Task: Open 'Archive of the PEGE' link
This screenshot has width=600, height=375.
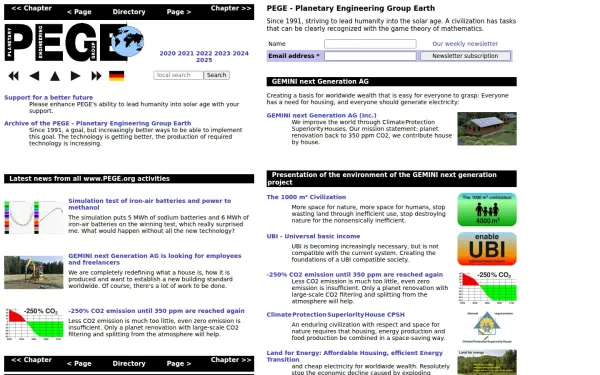Action: point(98,123)
